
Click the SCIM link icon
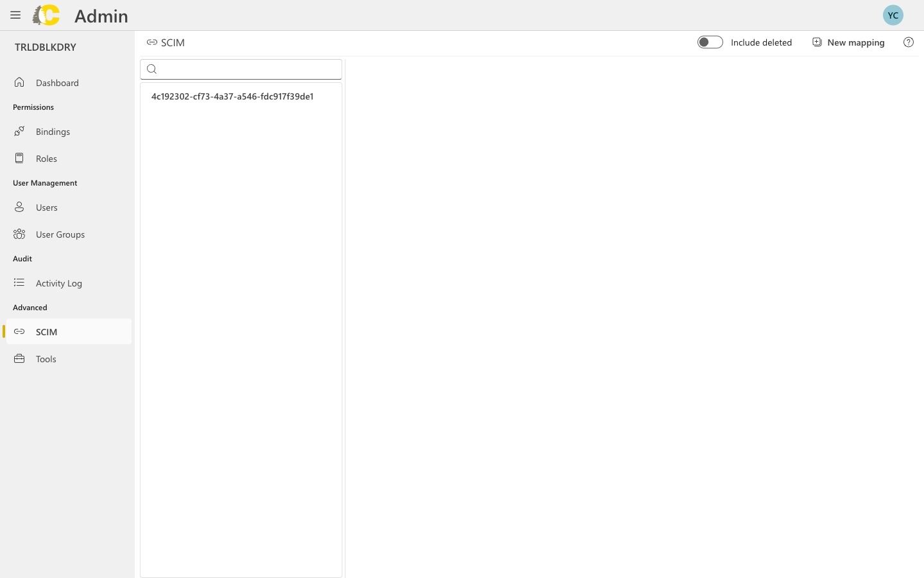(19, 331)
